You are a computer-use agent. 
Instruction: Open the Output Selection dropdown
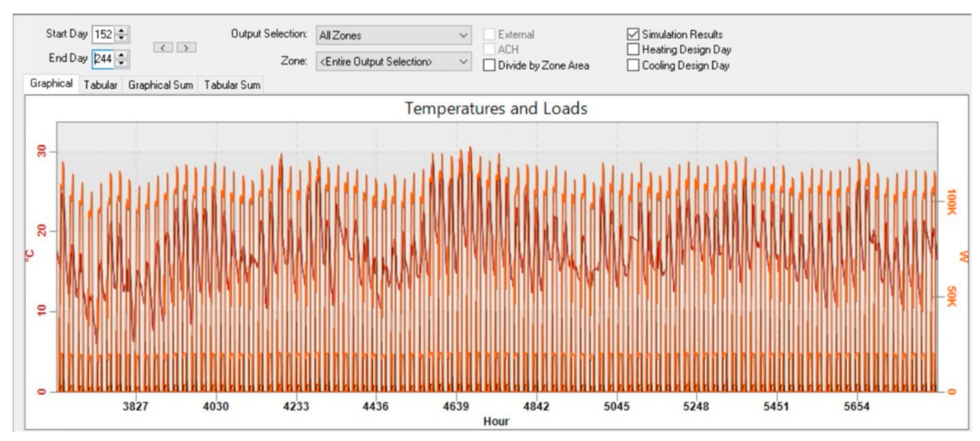[393, 35]
